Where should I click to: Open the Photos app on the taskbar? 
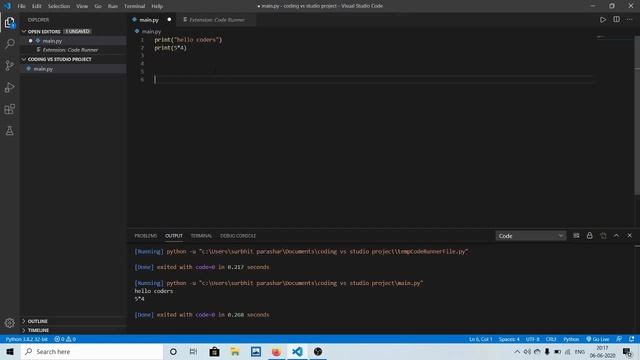coord(256,351)
